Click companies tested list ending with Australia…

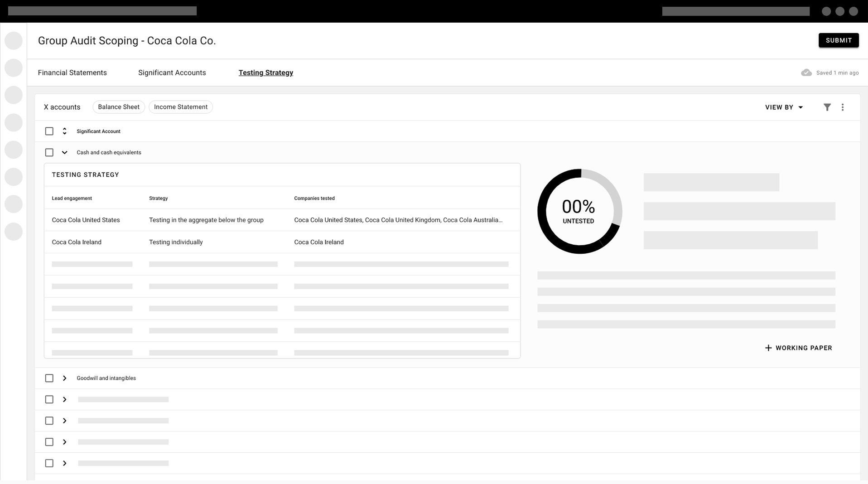click(x=398, y=220)
